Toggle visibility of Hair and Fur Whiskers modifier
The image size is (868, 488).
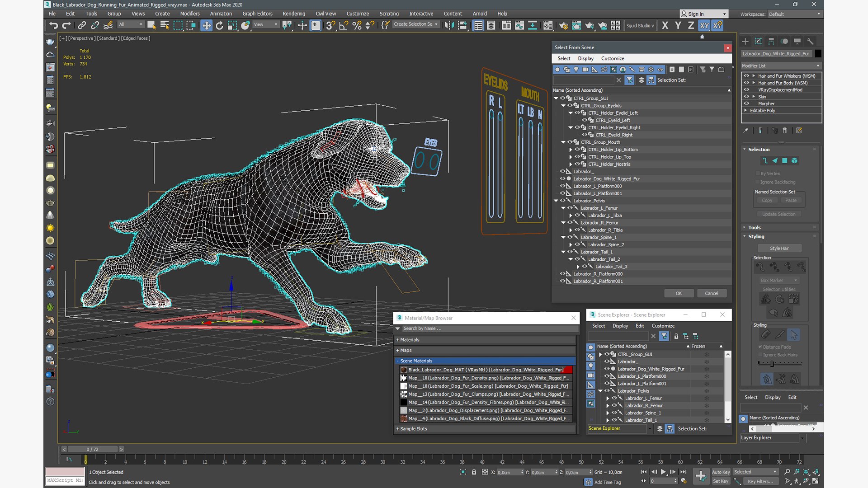point(746,76)
